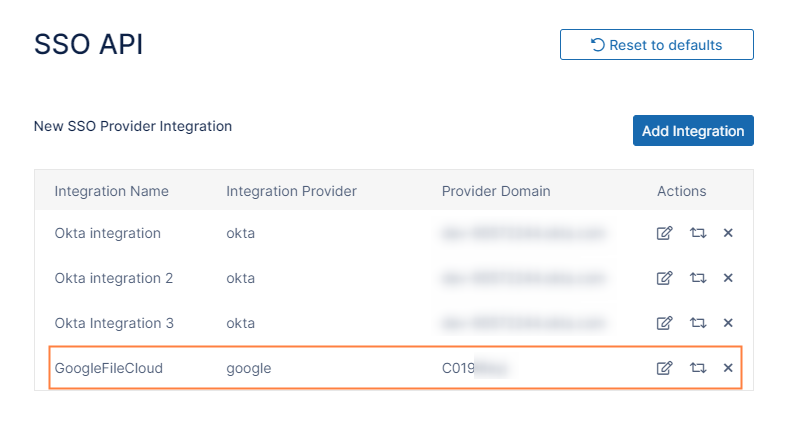
Task: Edit the Okta integration entry
Action: tap(664, 233)
